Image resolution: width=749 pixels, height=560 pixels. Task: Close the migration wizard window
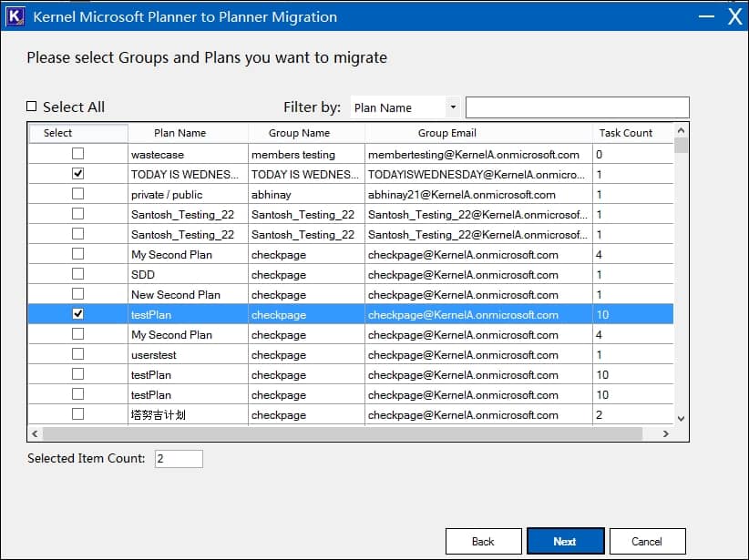tap(734, 16)
